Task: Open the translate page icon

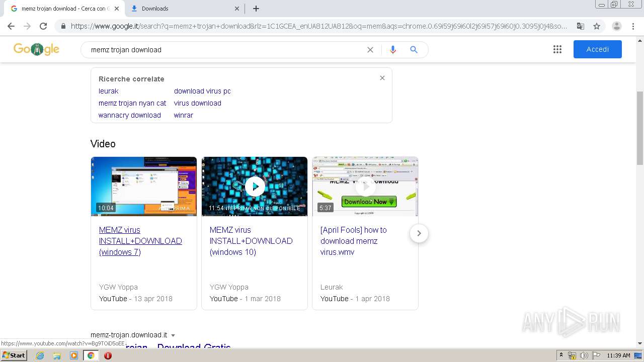Action: click(x=581, y=26)
